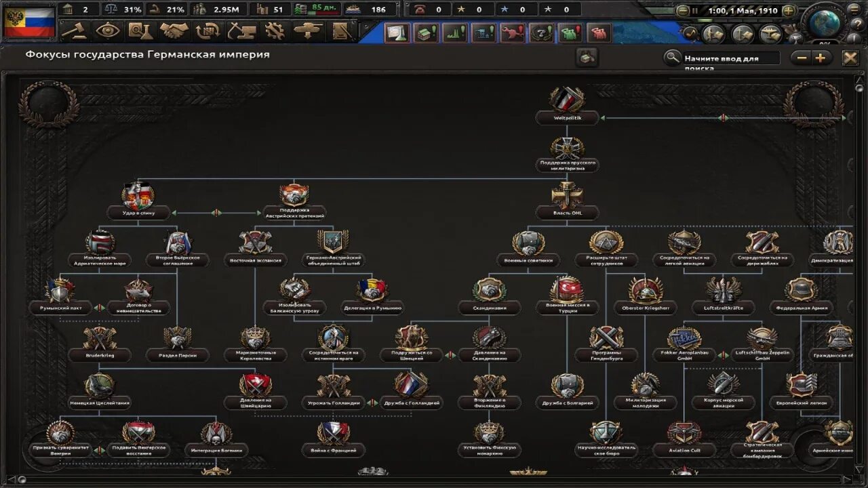Image resolution: width=868 pixels, height=488 pixels.
Task: Select the Fokker Aeroplanbau GmbH focus
Action: 684,344
